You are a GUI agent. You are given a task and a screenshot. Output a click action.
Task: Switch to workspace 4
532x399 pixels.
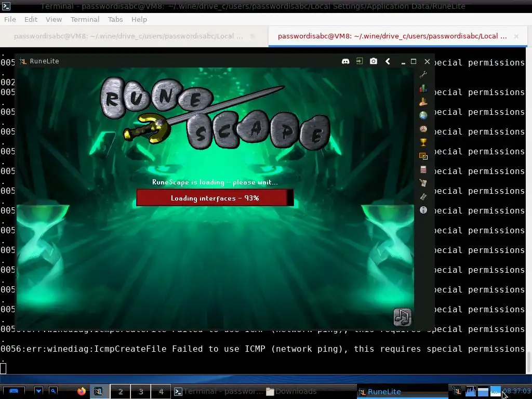[x=161, y=392]
